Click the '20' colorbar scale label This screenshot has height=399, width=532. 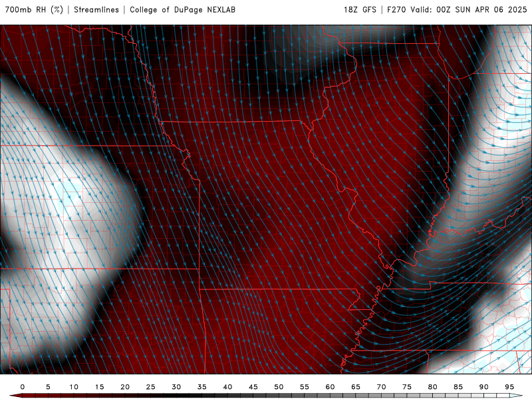[125, 387]
